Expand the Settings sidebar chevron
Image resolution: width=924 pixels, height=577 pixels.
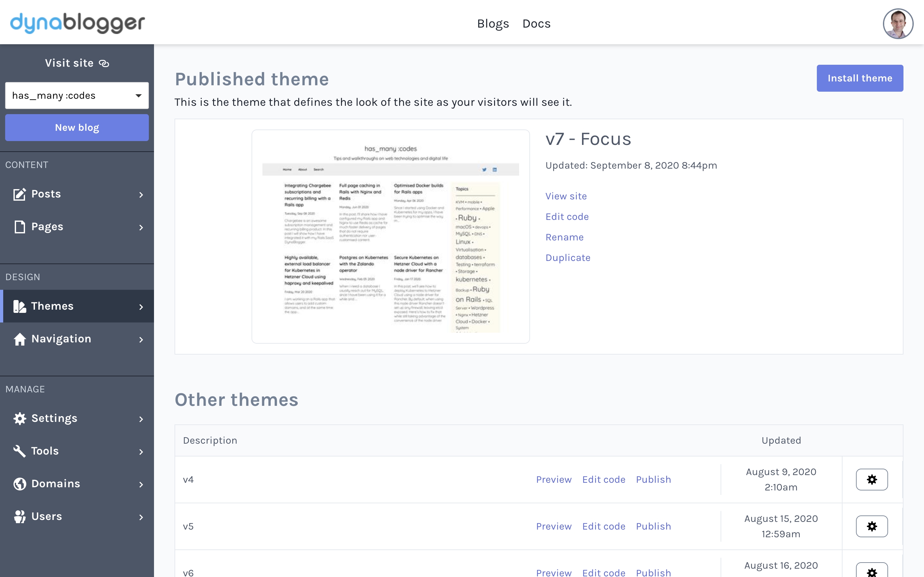(x=141, y=419)
